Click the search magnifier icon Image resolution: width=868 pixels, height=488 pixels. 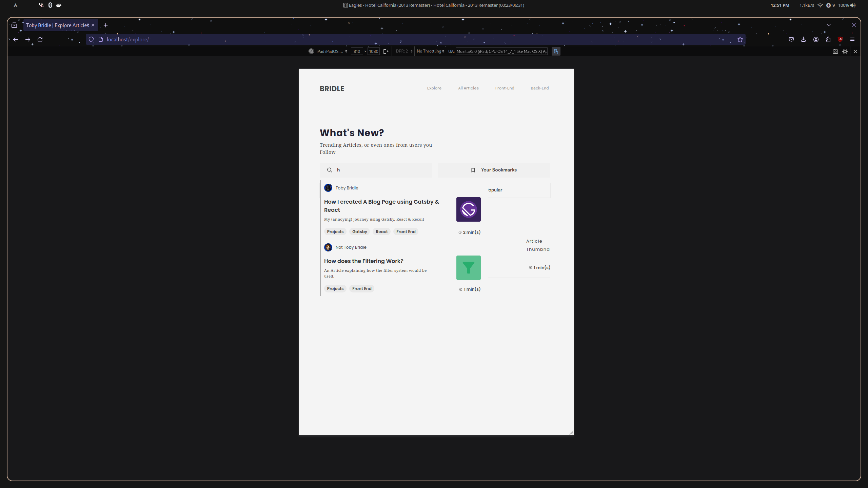pyautogui.click(x=330, y=170)
